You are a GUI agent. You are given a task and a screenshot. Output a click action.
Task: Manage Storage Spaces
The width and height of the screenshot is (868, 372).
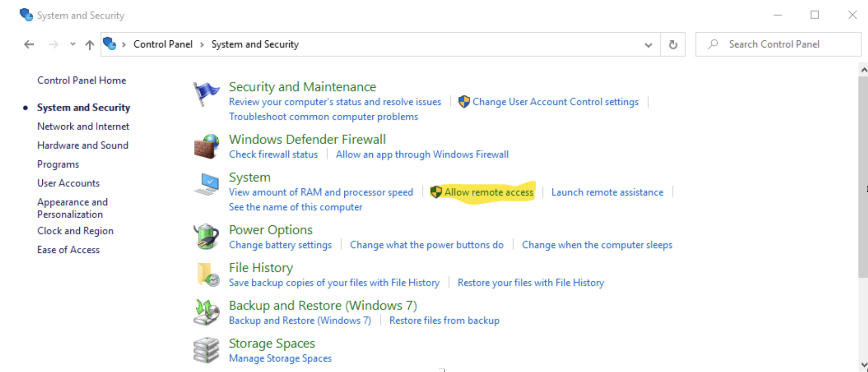tap(280, 358)
